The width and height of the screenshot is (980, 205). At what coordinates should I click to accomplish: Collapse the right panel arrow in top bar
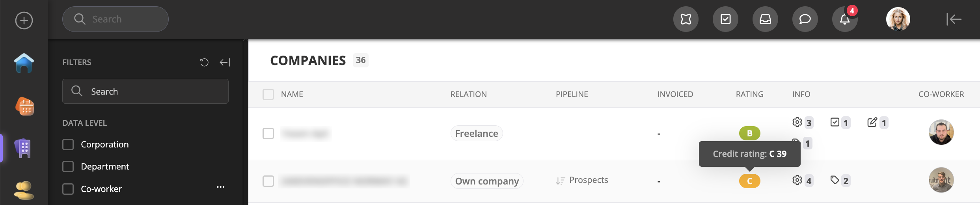click(954, 19)
